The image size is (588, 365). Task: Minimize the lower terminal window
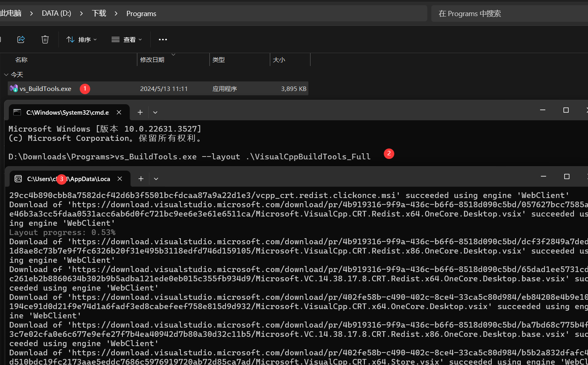543,176
